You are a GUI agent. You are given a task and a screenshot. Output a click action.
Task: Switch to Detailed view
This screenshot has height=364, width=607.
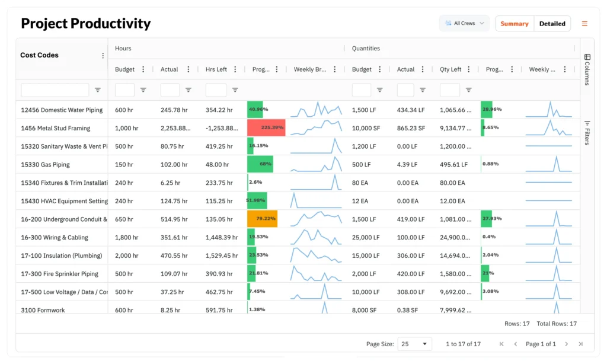coord(552,24)
